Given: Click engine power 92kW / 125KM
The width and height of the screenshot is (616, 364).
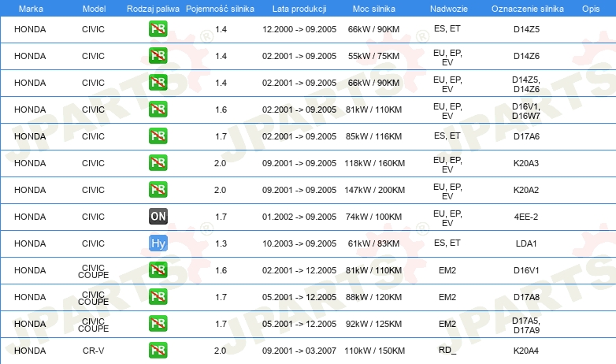Looking at the screenshot, I should (x=373, y=324).
